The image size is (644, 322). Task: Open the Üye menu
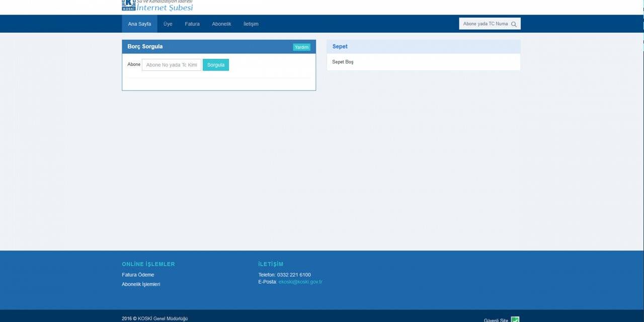pyautogui.click(x=168, y=24)
